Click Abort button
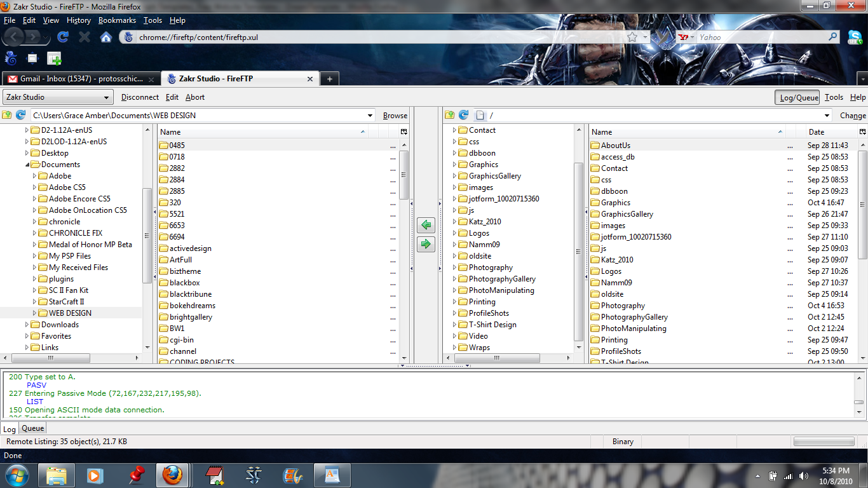 click(x=195, y=97)
